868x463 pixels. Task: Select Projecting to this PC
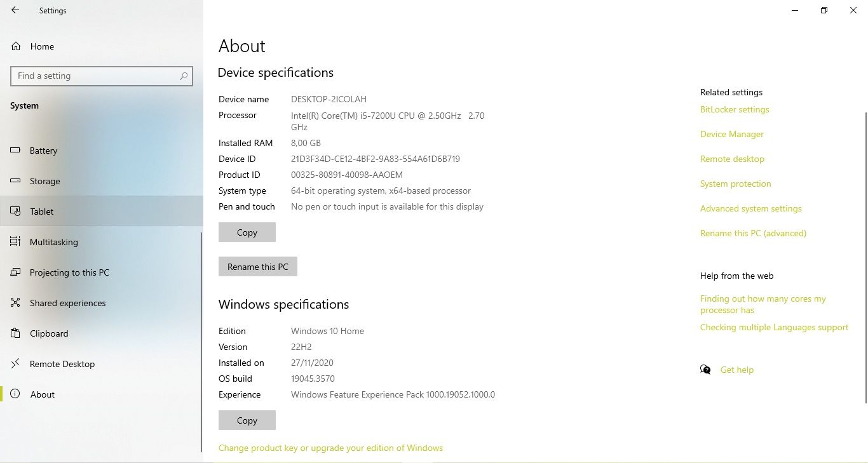pyautogui.click(x=102, y=272)
